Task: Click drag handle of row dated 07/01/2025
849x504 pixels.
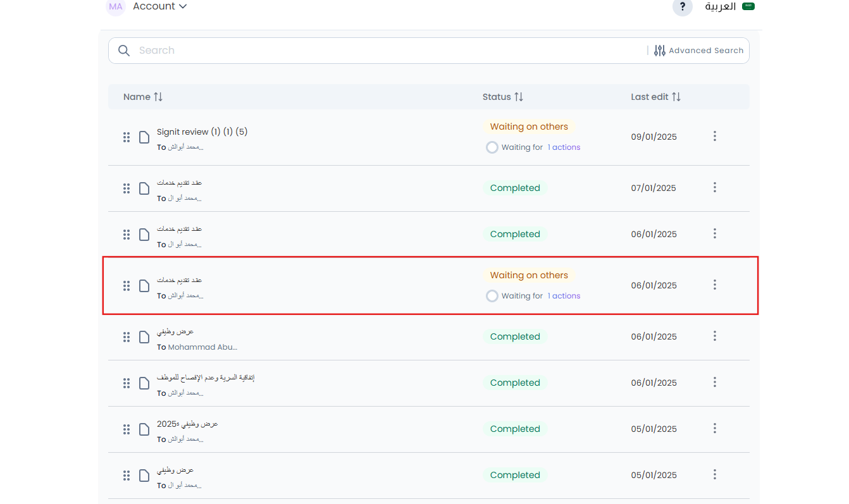Action: [x=127, y=188]
